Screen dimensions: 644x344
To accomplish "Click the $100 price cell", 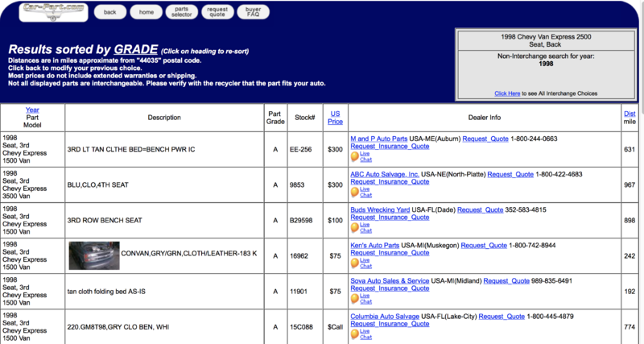I will pyautogui.click(x=335, y=221).
